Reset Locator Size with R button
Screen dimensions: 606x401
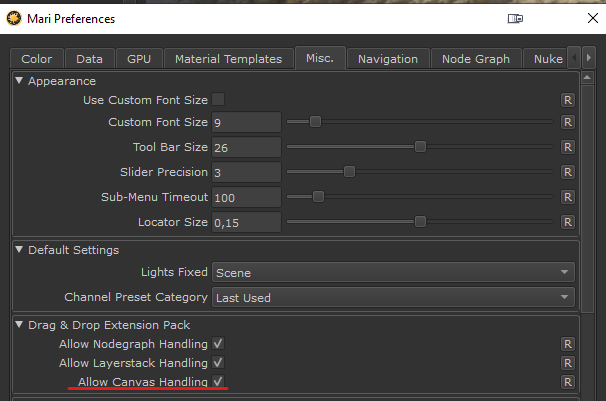tap(567, 222)
